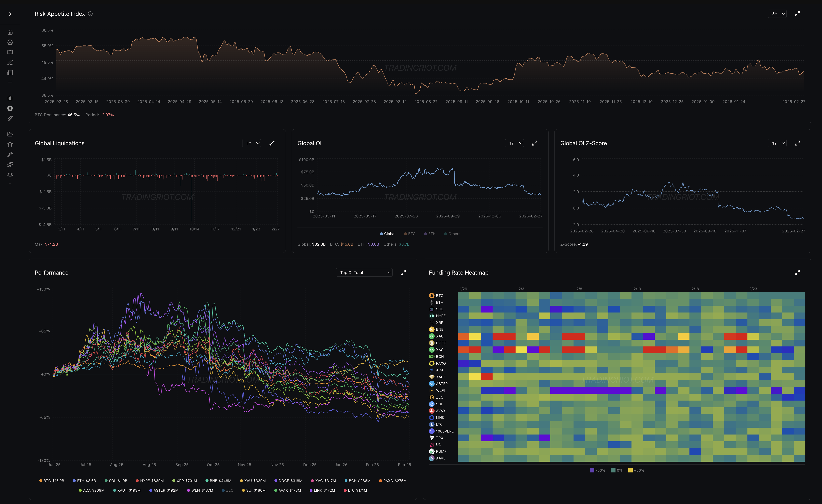Viewport: 822px width, 504px height.
Task: Open the wrench tools icon in the sidebar
Action: [10, 154]
